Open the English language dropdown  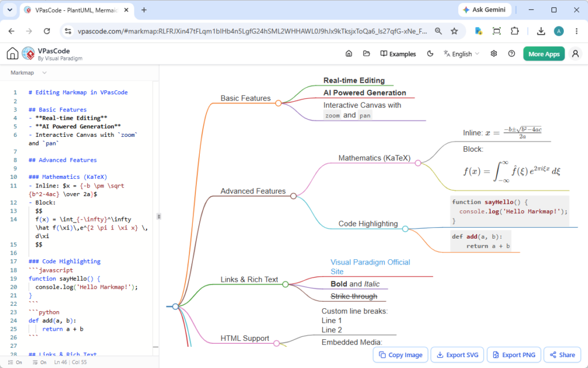[462, 53]
